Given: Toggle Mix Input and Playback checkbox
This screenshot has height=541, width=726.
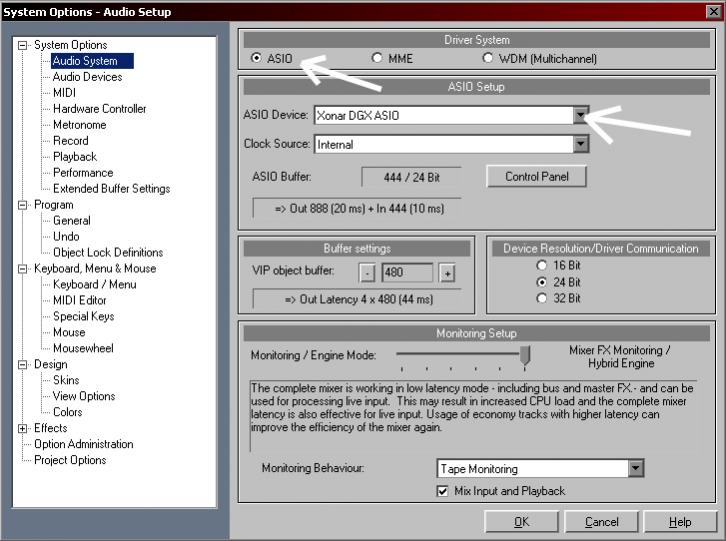Looking at the screenshot, I should (x=443, y=491).
